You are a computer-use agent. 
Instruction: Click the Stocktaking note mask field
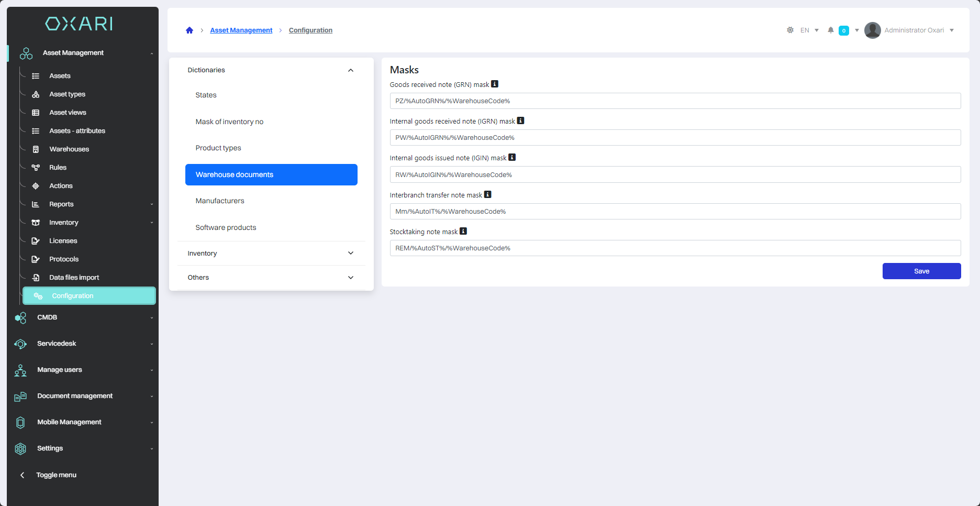675,248
